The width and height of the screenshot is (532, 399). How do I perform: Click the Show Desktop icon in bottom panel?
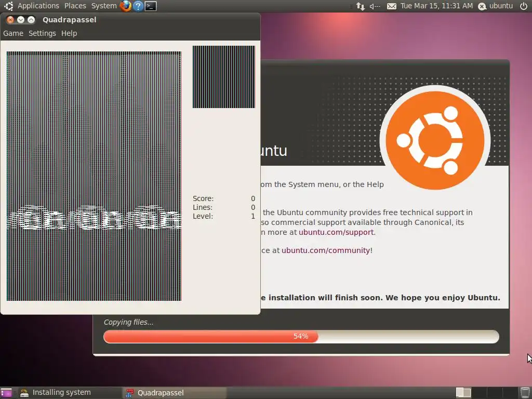click(6, 393)
